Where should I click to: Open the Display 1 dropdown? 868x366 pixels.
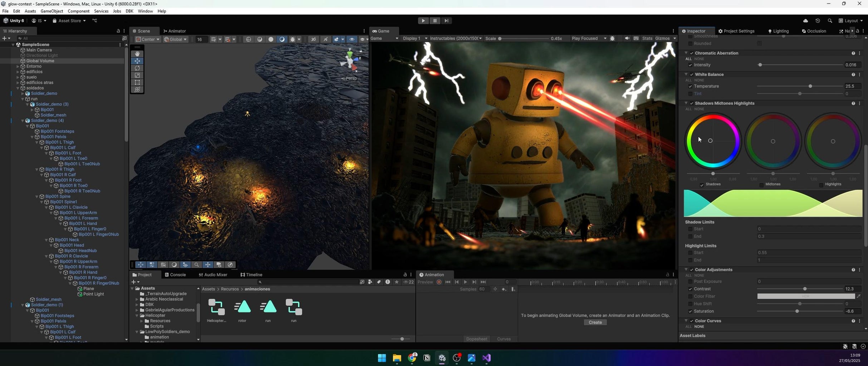click(415, 38)
